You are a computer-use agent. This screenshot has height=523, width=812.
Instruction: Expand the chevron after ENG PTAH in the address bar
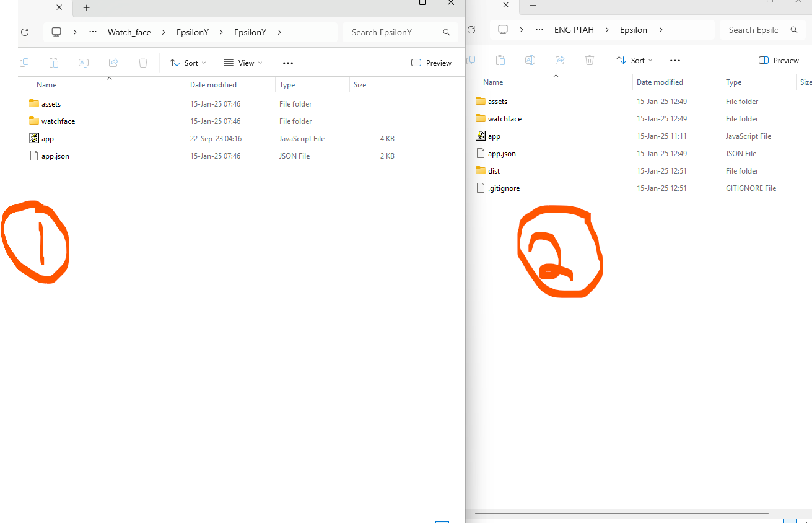(x=607, y=30)
